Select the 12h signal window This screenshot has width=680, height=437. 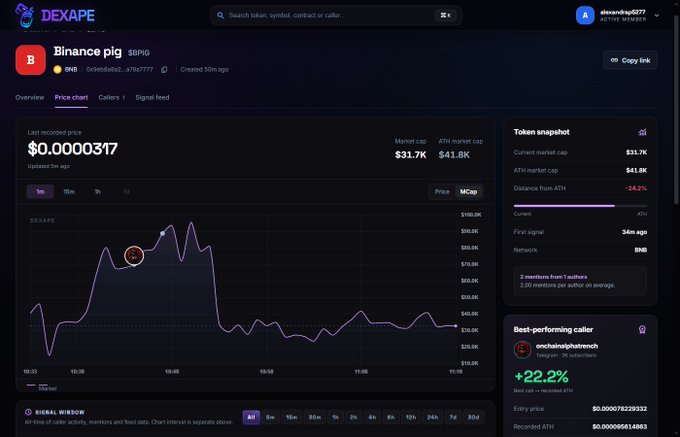411,417
